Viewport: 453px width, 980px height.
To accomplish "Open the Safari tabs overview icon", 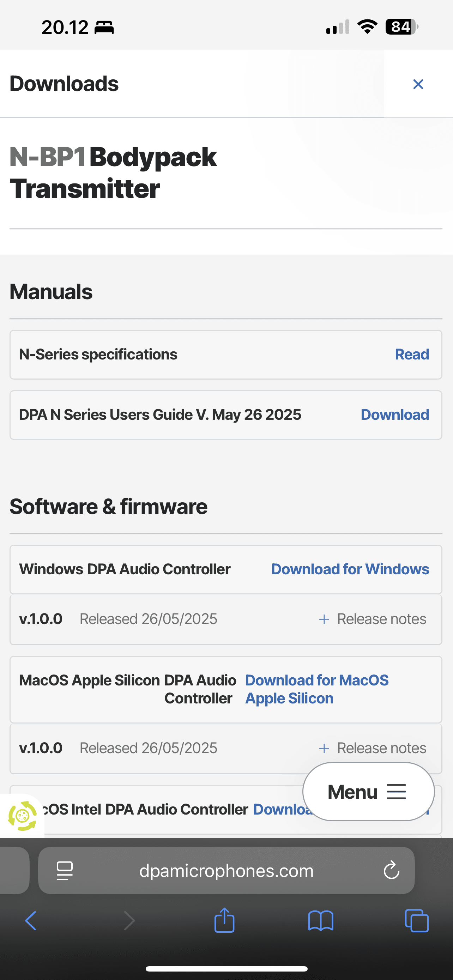I will [x=417, y=921].
